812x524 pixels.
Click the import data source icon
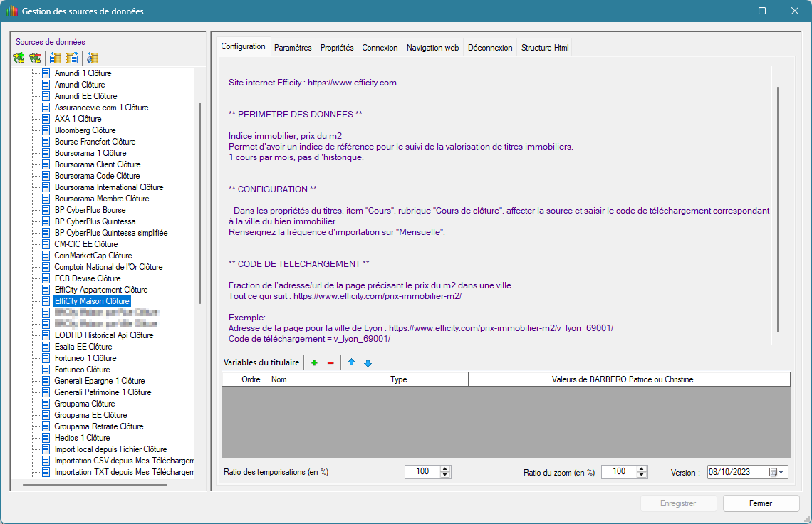click(56, 58)
